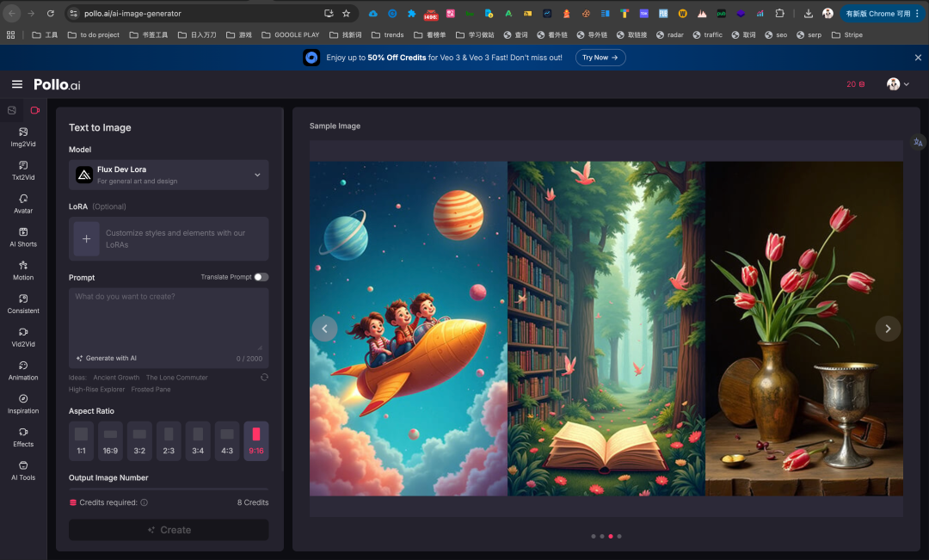Open the to do project bookmarks folder
This screenshot has height=560, width=929.
point(94,35)
